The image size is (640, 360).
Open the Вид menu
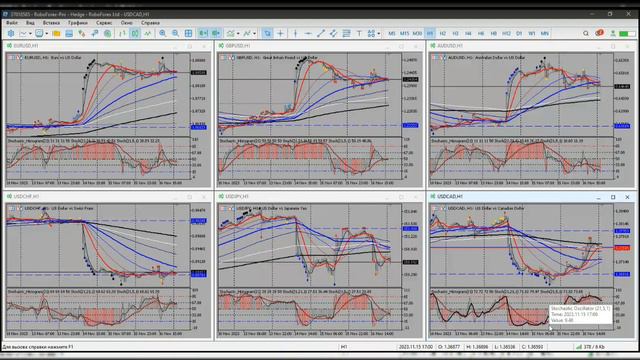click(30, 23)
